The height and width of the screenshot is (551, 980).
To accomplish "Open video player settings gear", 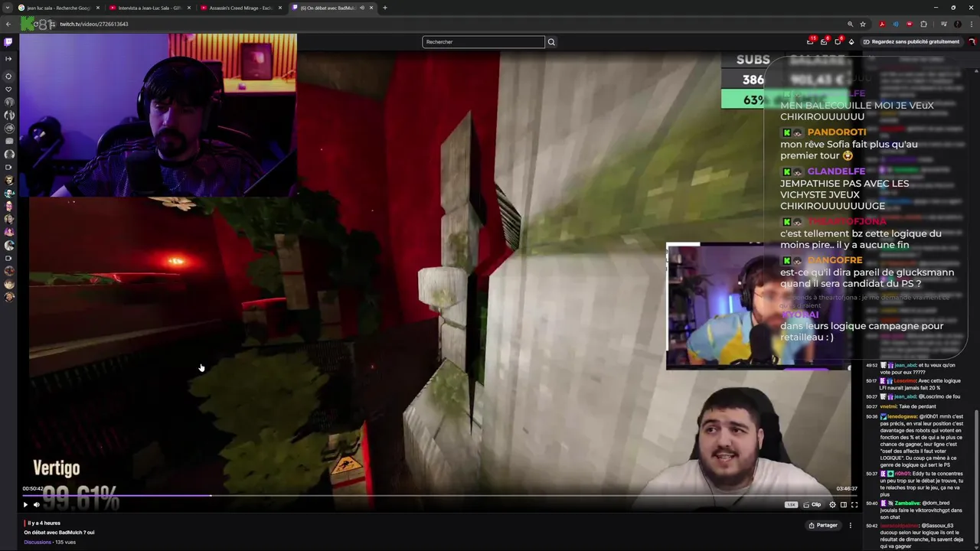I will pyautogui.click(x=832, y=504).
